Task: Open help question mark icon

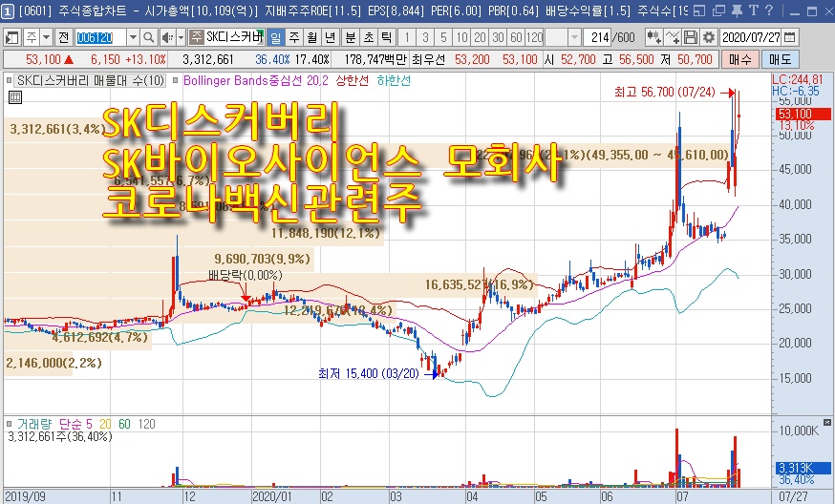Action: (769, 10)
